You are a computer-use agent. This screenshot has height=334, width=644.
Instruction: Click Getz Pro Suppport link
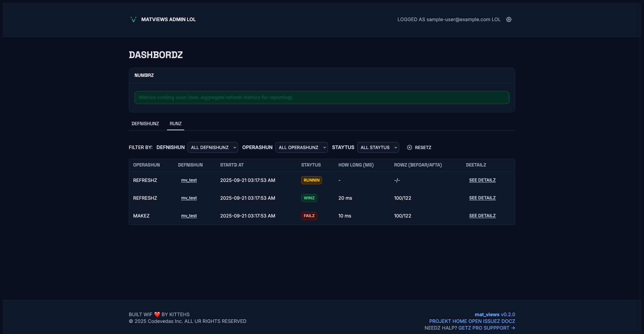486,328
